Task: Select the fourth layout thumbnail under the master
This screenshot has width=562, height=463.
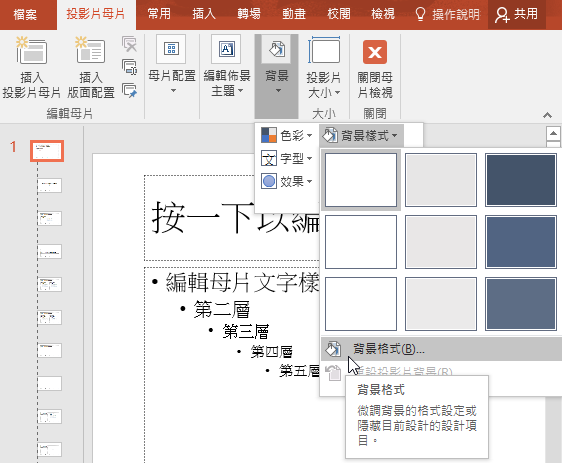Action: pyautogui.click(x=49, y=284)
